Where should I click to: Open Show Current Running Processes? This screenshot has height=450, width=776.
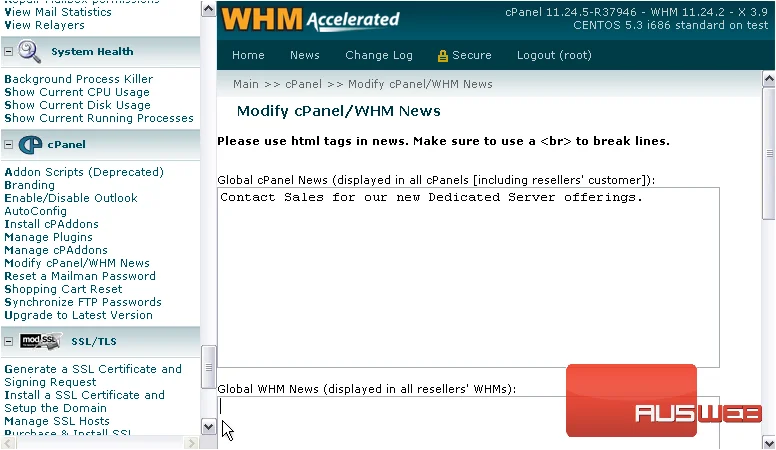[x=98, y=118]
